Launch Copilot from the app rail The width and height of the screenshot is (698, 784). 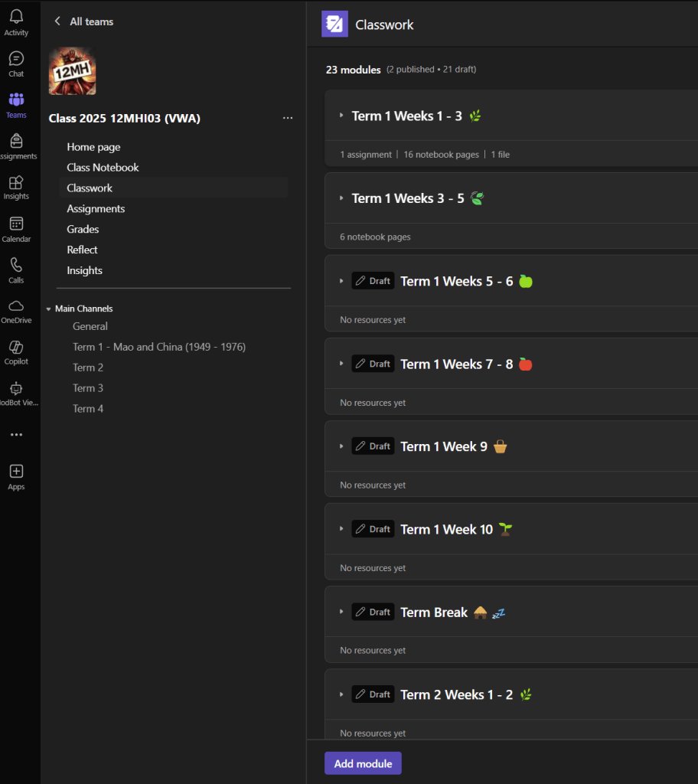16,352
